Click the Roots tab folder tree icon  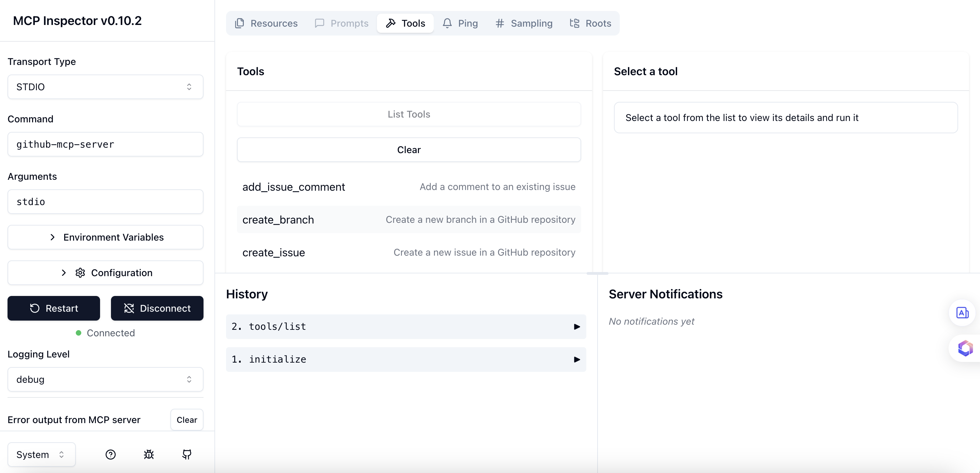[574, 23]
